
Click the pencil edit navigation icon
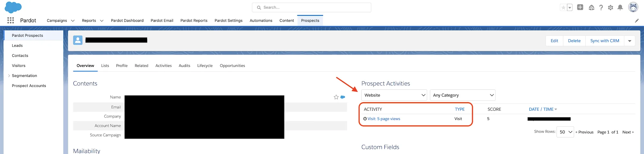[637, 21]
